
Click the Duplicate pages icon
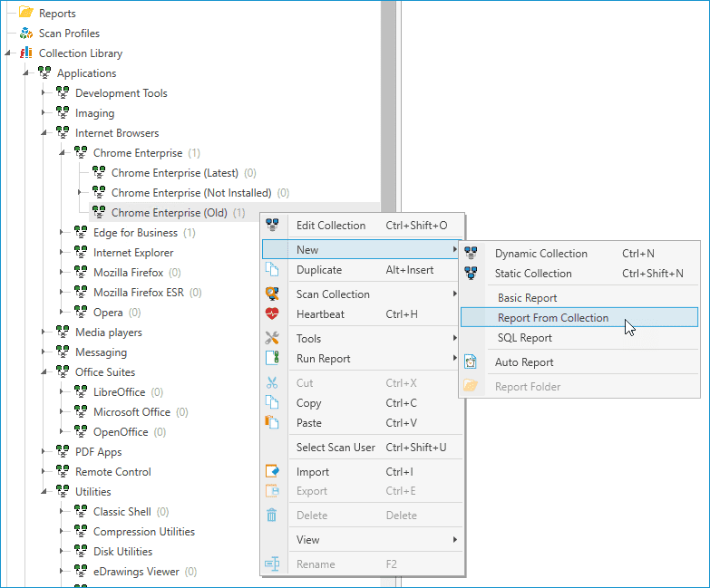point(272,270)
